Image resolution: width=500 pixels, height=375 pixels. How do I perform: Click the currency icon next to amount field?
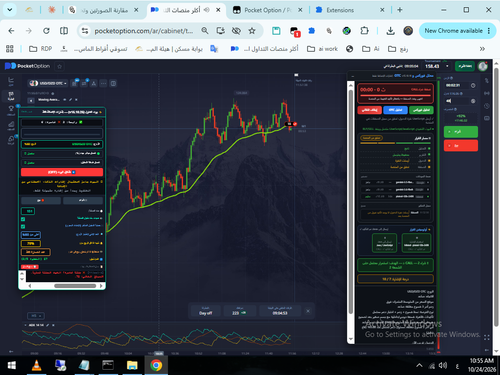(473, 101)
